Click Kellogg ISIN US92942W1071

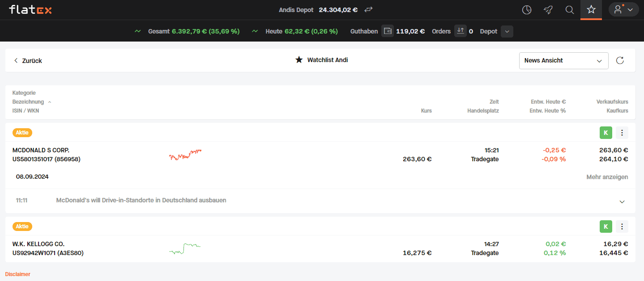(34, 253)
